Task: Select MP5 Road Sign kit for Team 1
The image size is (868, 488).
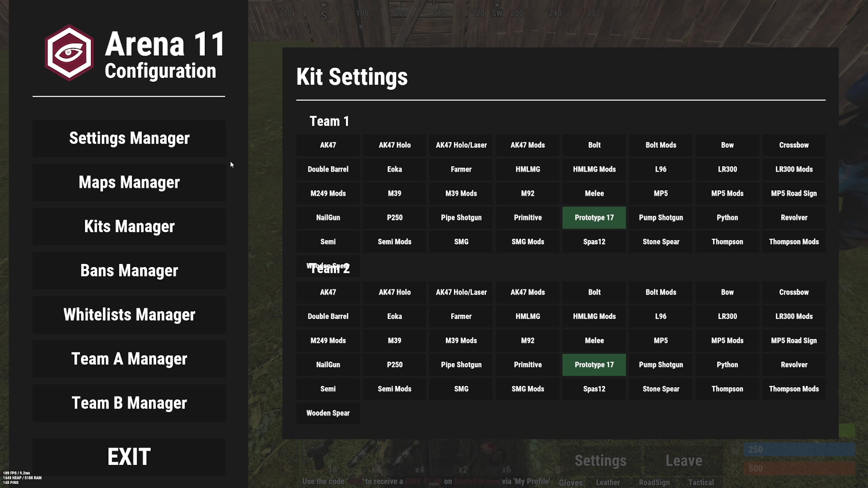Action: tap(794, 193)
